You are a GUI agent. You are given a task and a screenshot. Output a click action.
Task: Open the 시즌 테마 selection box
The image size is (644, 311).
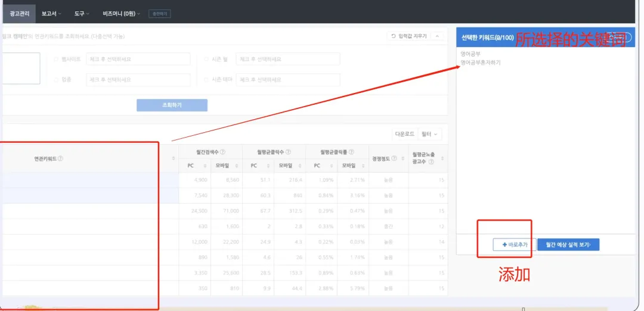point(288,80)
